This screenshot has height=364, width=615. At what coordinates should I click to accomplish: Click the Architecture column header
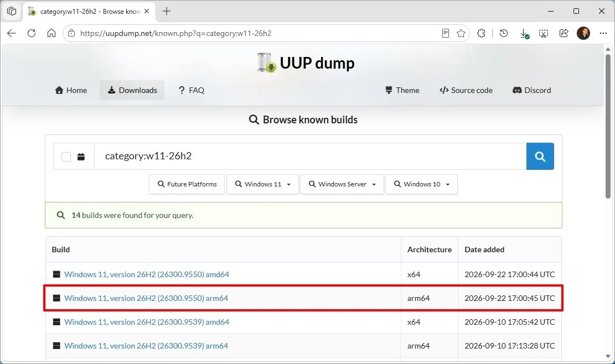(430, 249)
